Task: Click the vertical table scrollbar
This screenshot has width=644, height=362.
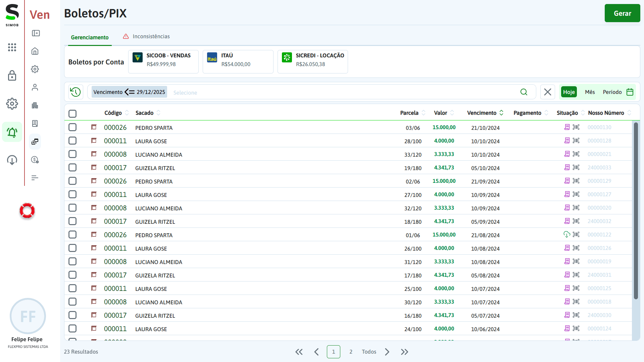Action: [x=636, y=211]
